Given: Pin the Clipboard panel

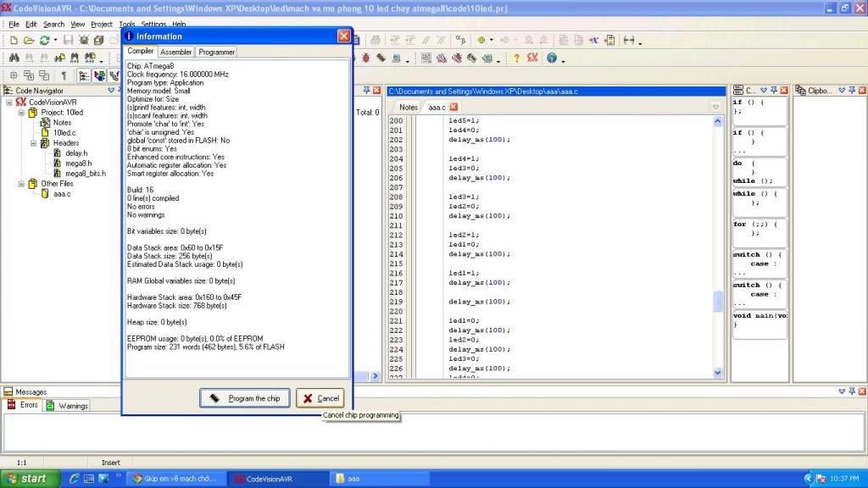Looking at the screenshot, I should 852,90.
